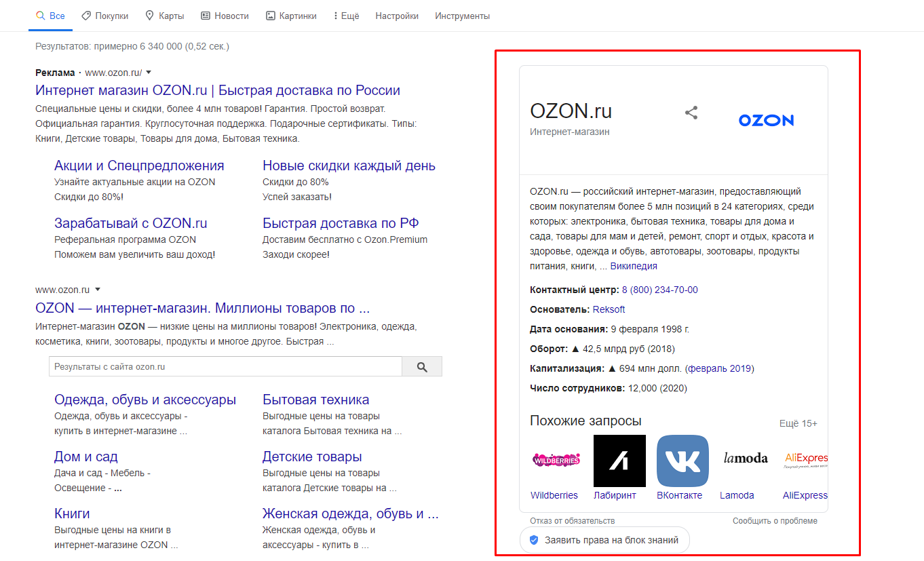Open the ad titled Интернет магазин OZON.ru
Image resolution: width=924 pixels, height=561 pixels.
[218, 91]
